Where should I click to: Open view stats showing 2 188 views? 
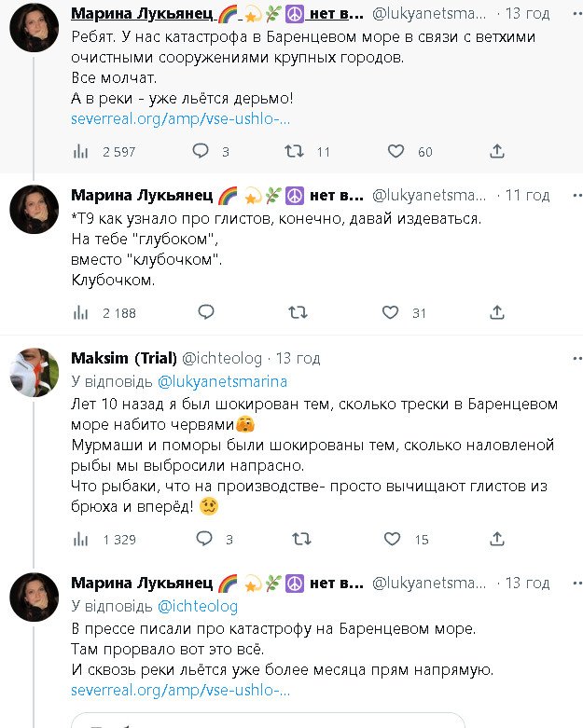tap(81, 312)
